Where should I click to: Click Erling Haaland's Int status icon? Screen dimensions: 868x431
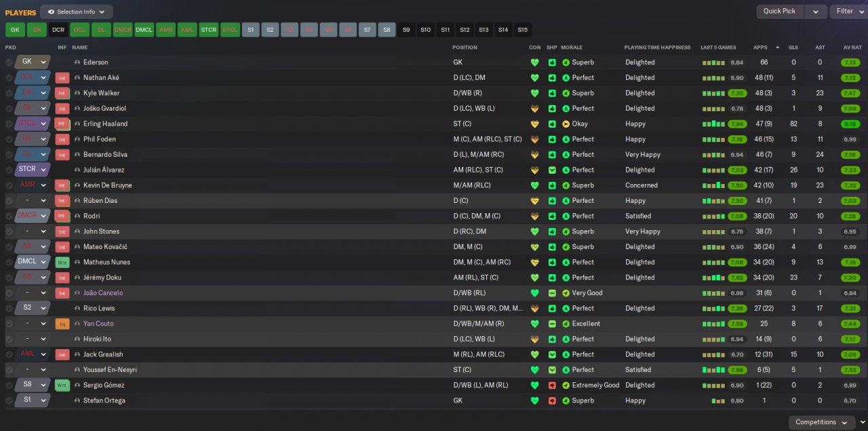point(62,124)
